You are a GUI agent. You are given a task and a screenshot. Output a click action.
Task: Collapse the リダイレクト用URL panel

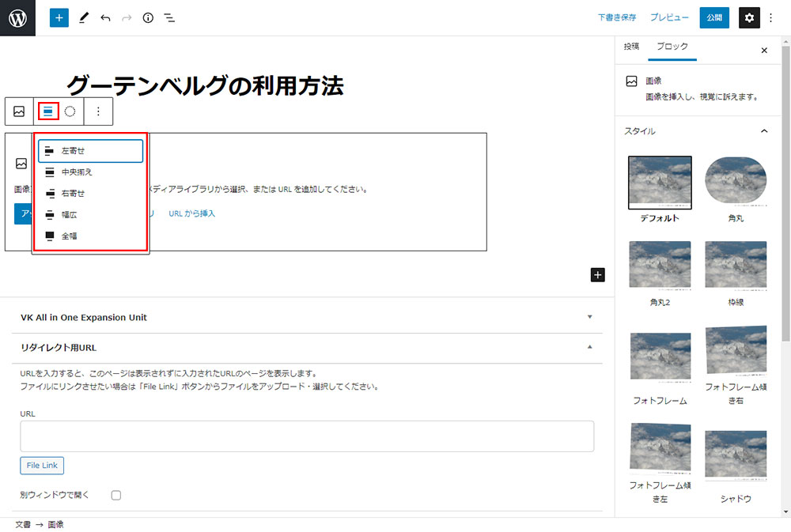point(589,347)
